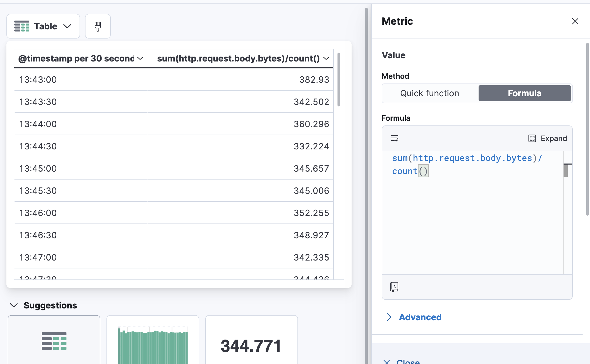This screenshot has width=590, height=364.
Task: Collapse the Suggestions section
Action: (14, 305)
